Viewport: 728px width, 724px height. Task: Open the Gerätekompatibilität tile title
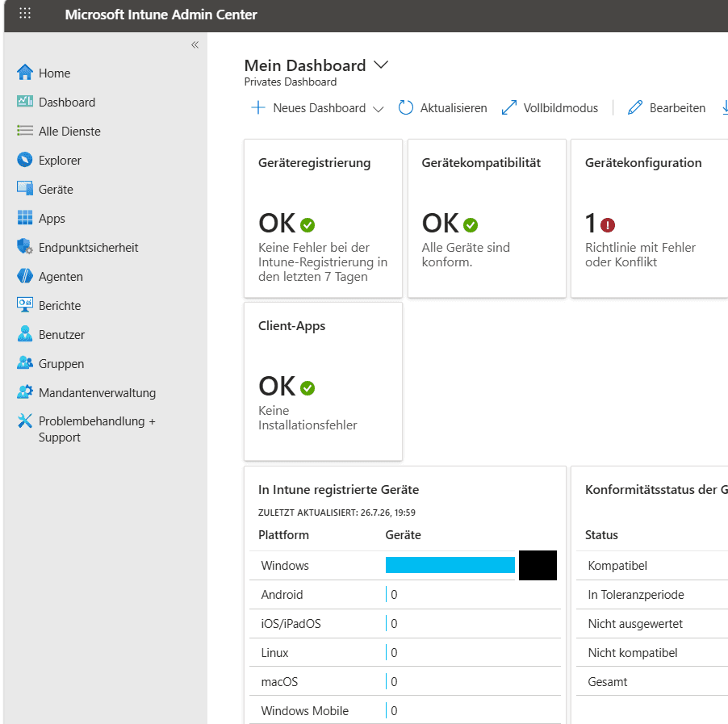pyautogui.click(x=481, y=162)
